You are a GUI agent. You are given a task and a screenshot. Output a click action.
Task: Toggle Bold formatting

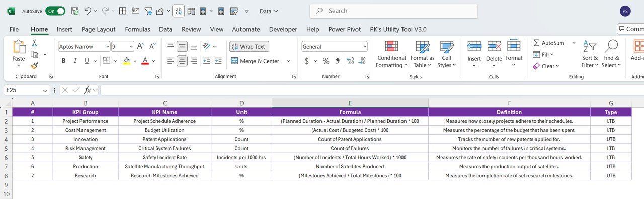pyautogui.click(x=63, y=61)
